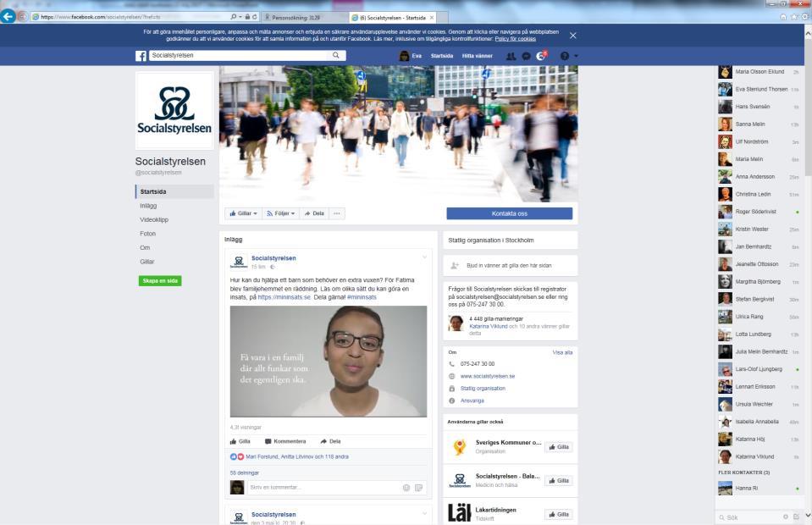Click the #mininsats hashtag

pyautogui.click(x=362, y=297)
